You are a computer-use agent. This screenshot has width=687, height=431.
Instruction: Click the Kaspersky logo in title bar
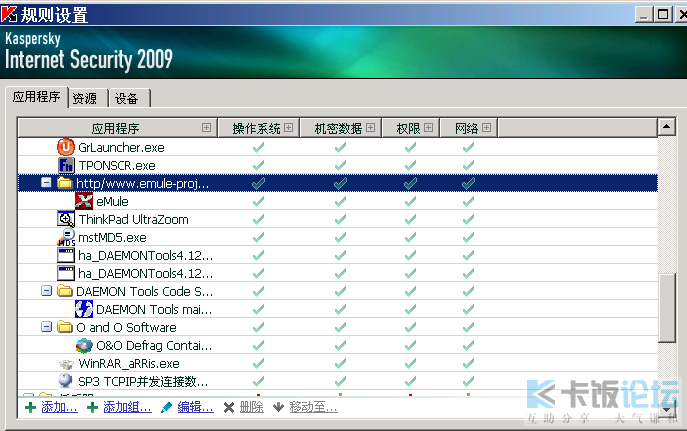9,14
